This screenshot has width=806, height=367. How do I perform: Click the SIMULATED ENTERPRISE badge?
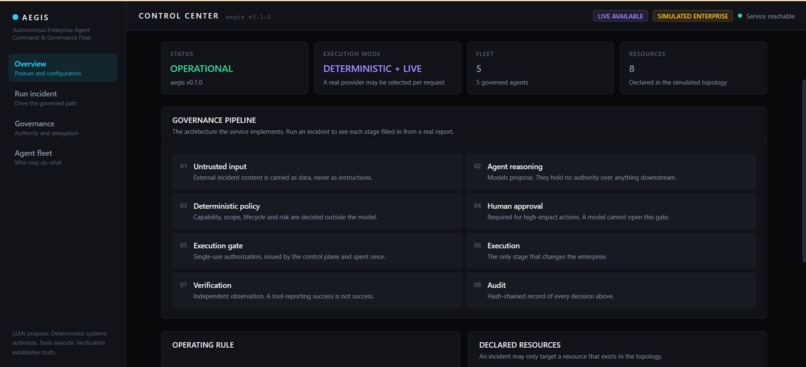click(692, 16)
